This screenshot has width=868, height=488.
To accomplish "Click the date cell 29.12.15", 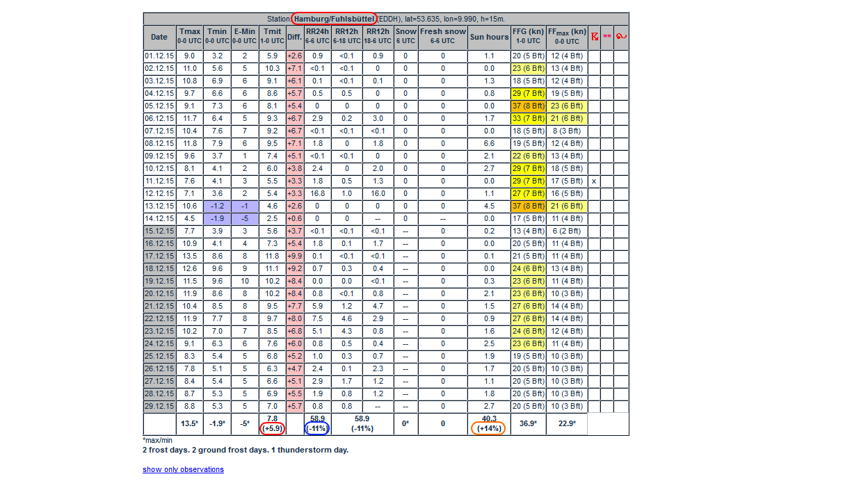I will coord(159,407).
